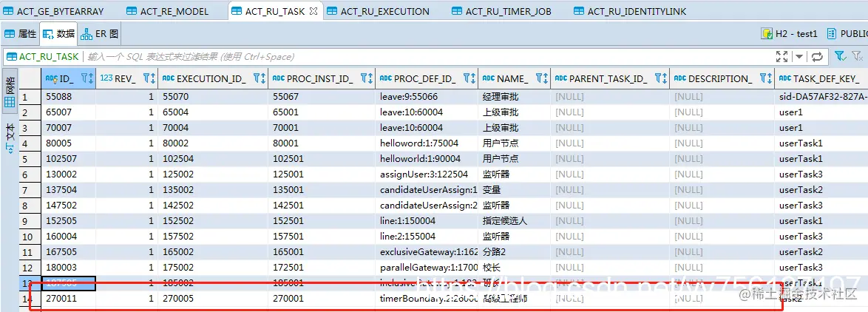Click the PROC_DEF_ID_ sort arrows
This screenshot has height=312, width=868.
pos(472,78)
